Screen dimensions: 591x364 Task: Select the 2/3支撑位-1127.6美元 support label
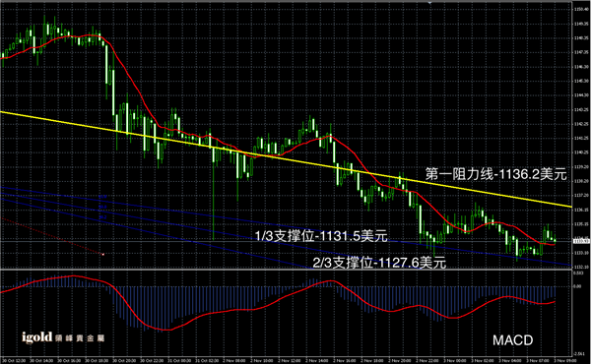(379, 263)
